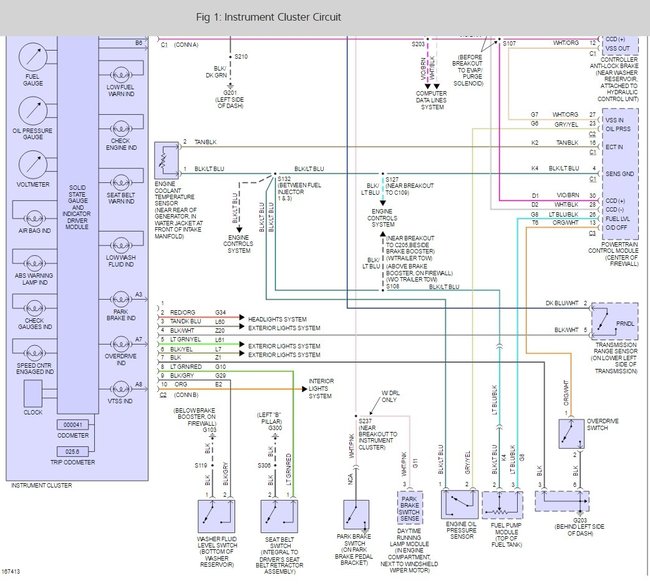This screenshot has width=650, height=588.
Task: Select the Speed Cntr Engaged lamp symbol
Action: (34, 354)
